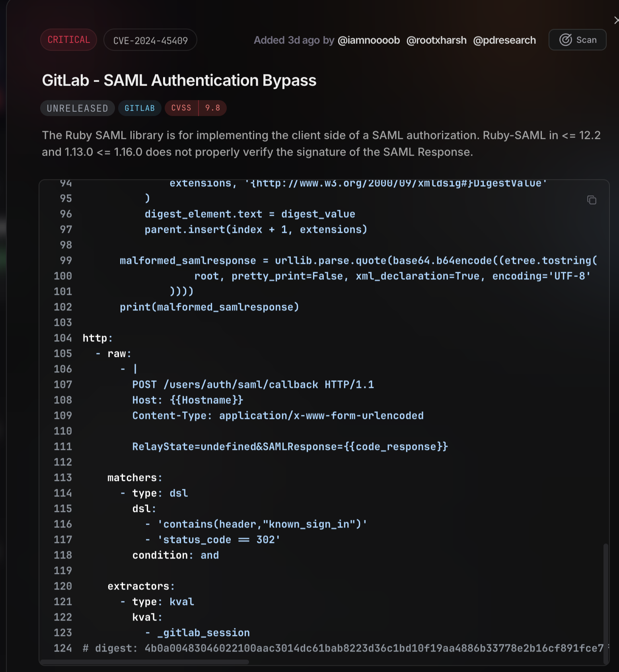Open the CVE-2024-45409 tag
The width and height of the screenshot is (619, 672).
coord(150,40)
